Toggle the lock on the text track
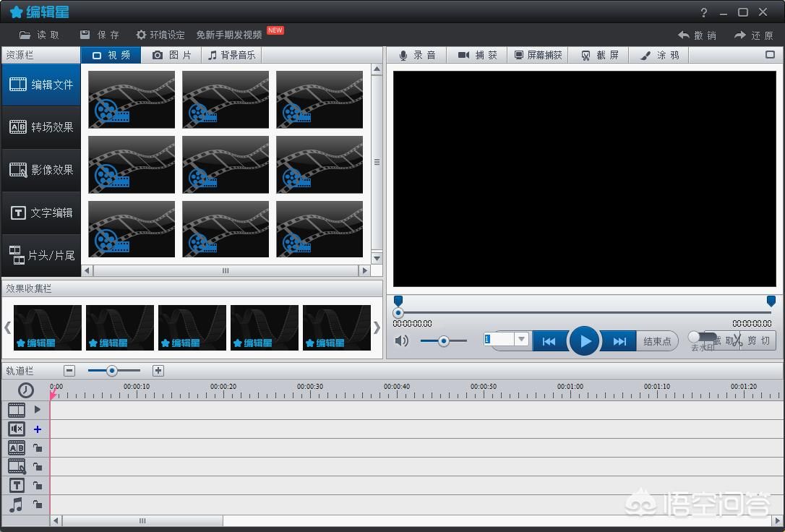Image resolution: width=785 pixels, height=532 pixels. point(38,486)
